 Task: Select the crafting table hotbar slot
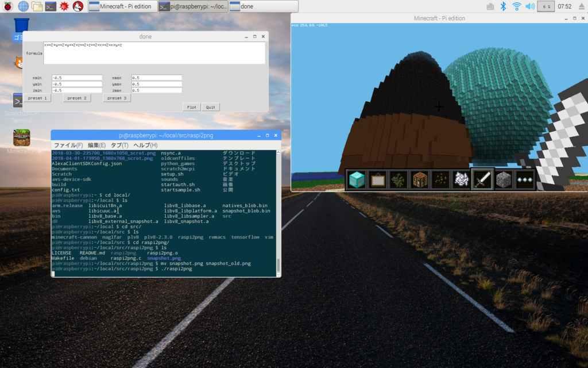click(419, 179)
